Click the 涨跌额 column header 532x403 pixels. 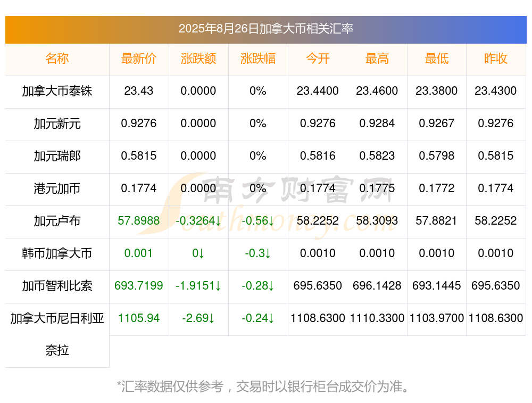[198, 59]
